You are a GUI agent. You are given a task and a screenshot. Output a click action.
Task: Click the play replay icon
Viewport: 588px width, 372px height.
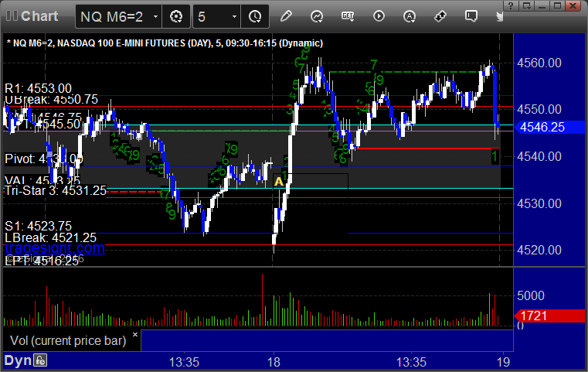point(379,16)
